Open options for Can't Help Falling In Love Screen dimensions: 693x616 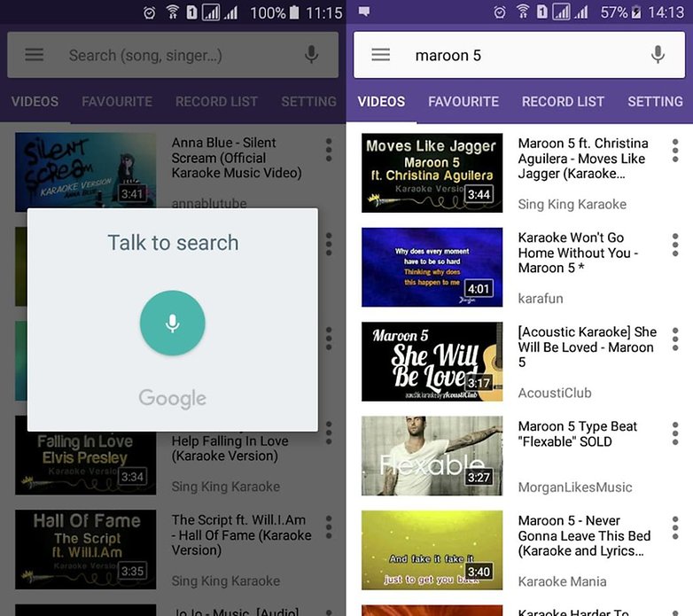[x=329, y=433]
